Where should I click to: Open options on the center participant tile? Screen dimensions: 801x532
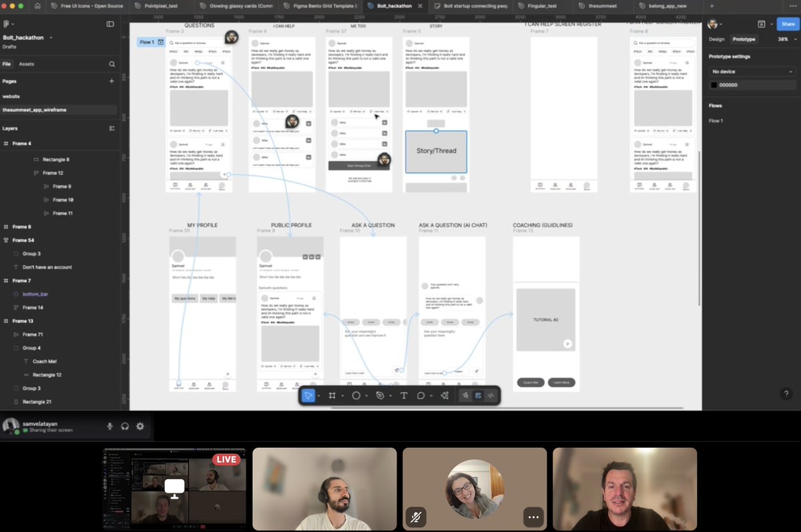533,517
